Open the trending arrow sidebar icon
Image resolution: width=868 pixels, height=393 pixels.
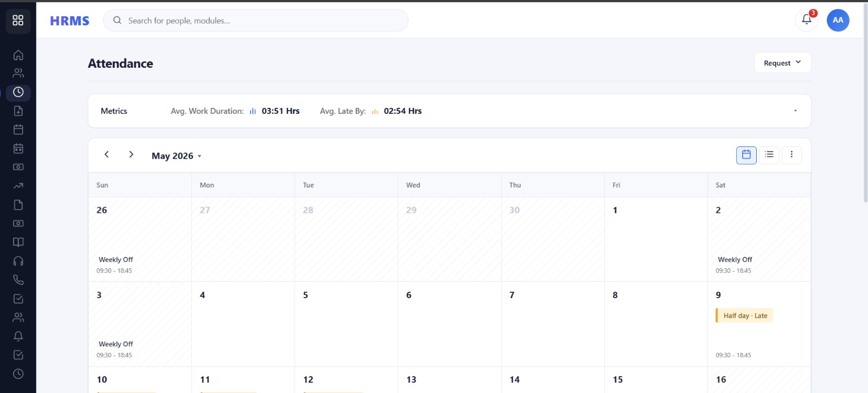pyautogui.click(x=18, y=186)
